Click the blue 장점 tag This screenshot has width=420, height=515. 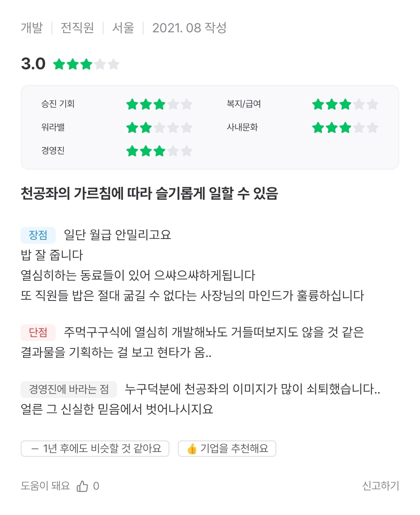pyautogui.click(x=38, y=235)
